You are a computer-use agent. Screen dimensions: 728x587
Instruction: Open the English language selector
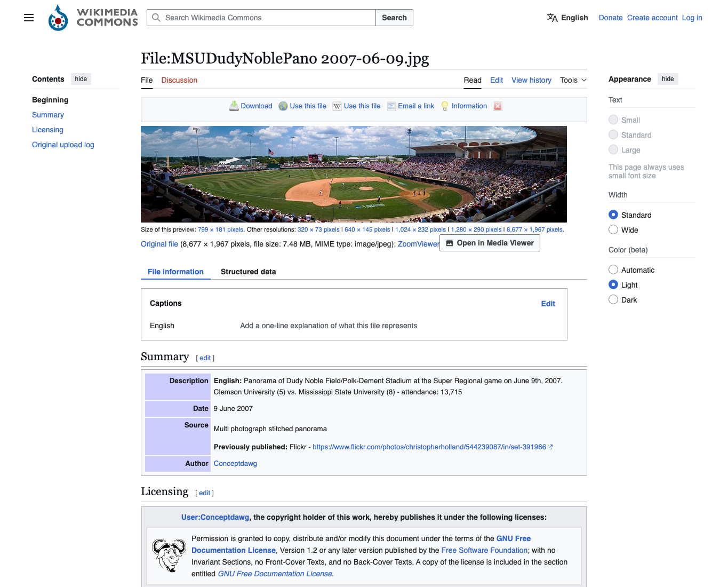coord(567,18)
